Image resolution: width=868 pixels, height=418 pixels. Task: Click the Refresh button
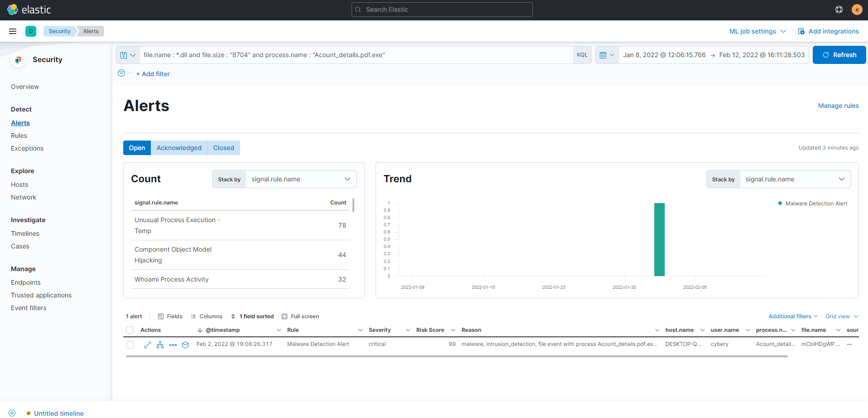(x=839, y=55)
